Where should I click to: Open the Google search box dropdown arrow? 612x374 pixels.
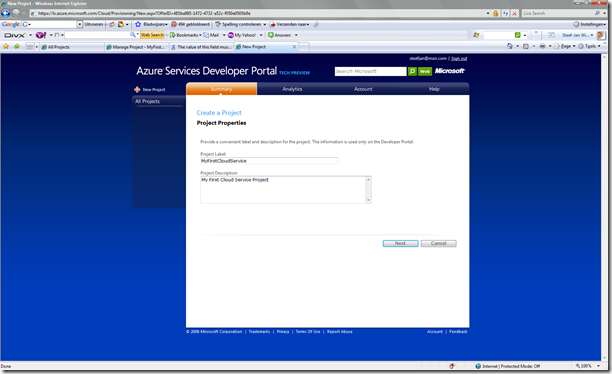tap(80, 24)
